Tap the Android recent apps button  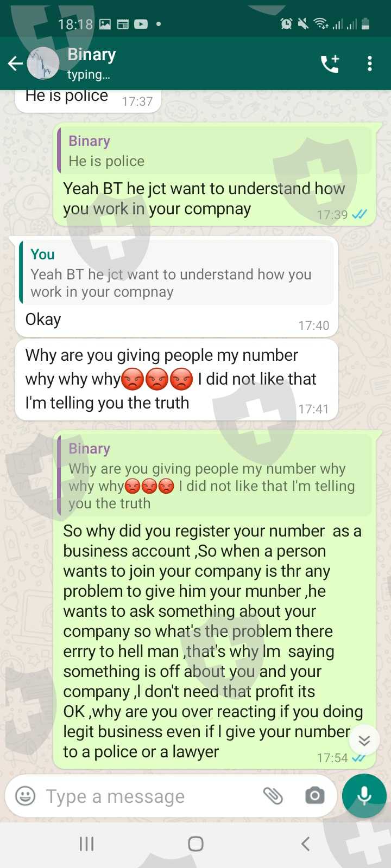[x=86, y=844]
